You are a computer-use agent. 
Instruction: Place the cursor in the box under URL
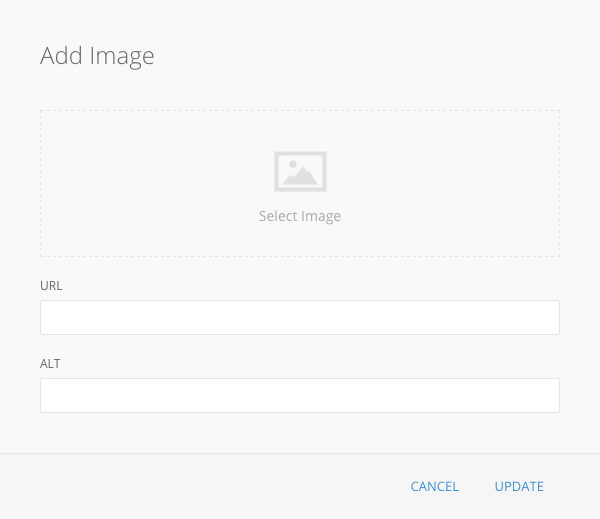300,317
